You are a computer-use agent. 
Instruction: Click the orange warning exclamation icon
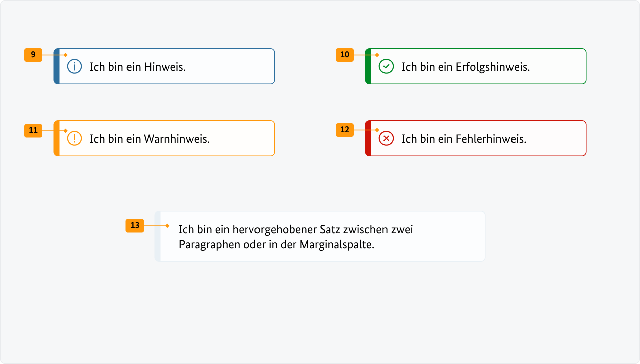(x=74, y=138)
